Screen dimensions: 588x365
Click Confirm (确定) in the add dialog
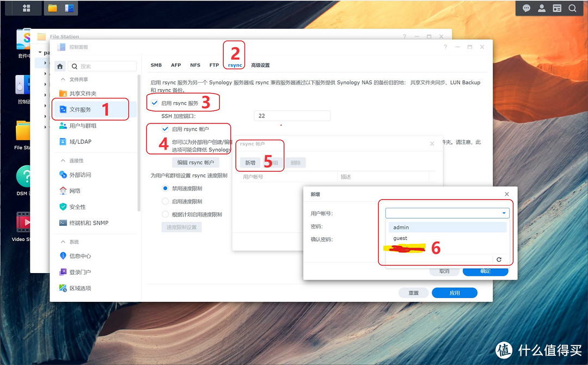tap(485, 271)
